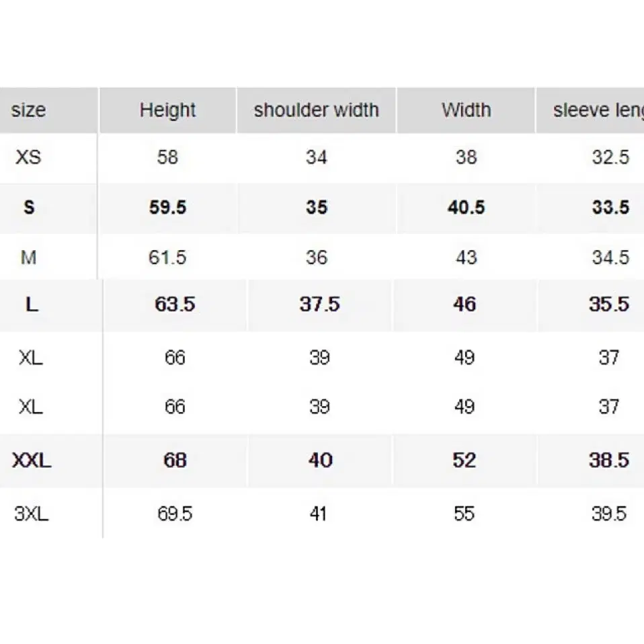Screen dimensions: 644x644
Task: Select the bold S size label
Action: point(29,207)
